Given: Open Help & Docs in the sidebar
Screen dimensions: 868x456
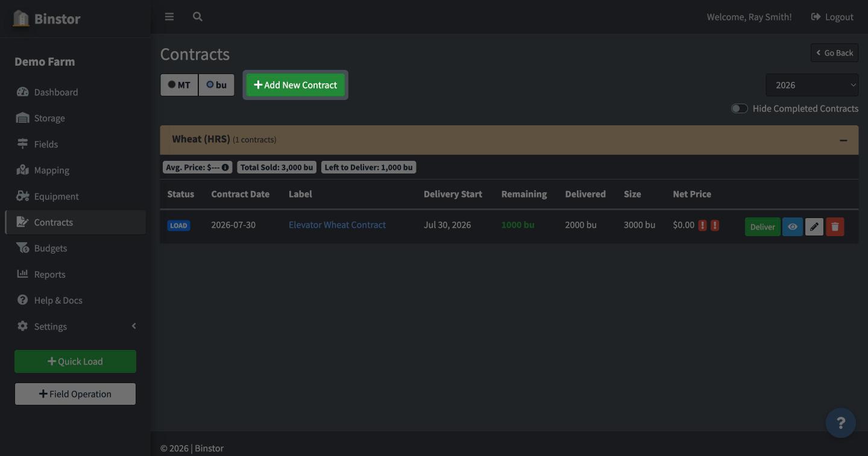Looking at the screenshot, I should coord(75,300).
